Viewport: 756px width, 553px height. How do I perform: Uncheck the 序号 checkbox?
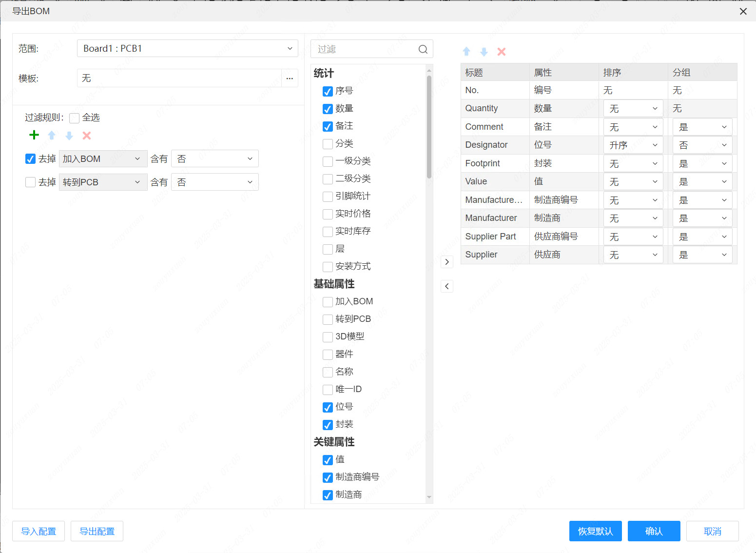[x=328, y=91]
